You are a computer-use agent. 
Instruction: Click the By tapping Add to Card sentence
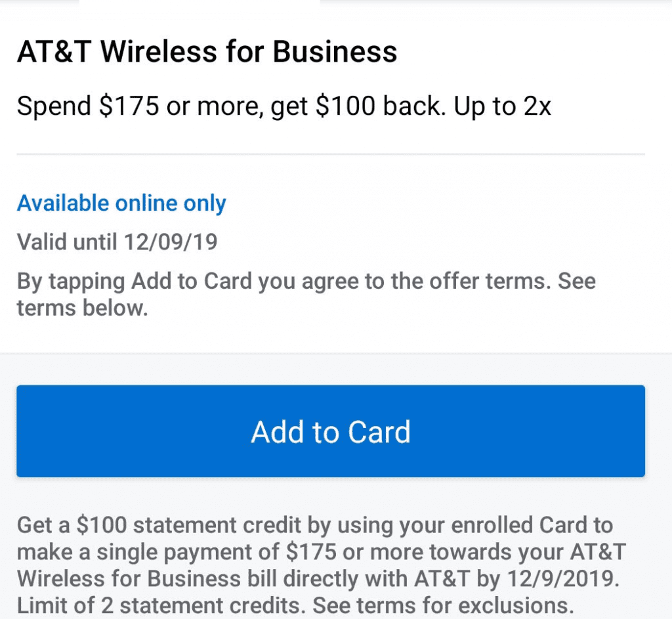pos(306,295)
